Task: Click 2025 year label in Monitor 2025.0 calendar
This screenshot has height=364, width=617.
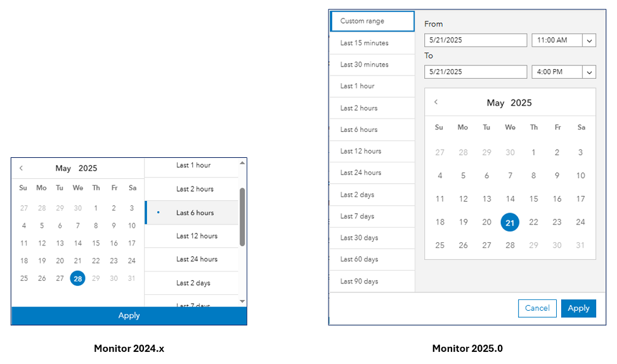Action: 521,103
